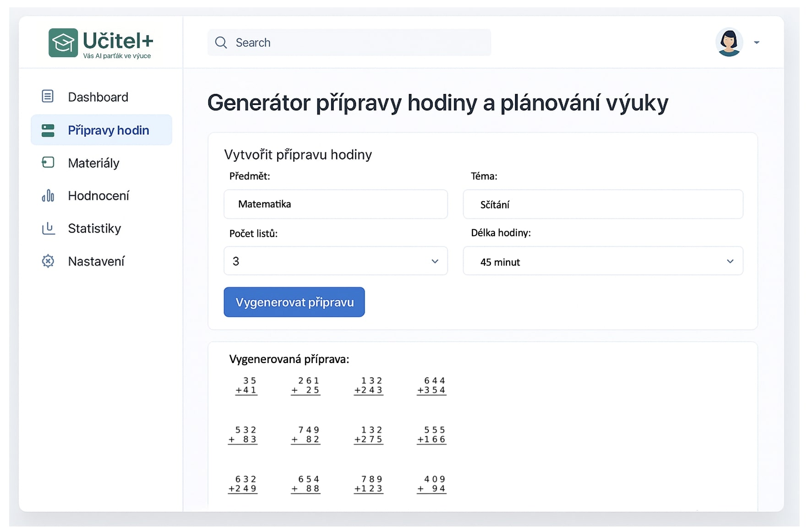Click the Učitel+ graduation cap logo

tap(63, 43)
